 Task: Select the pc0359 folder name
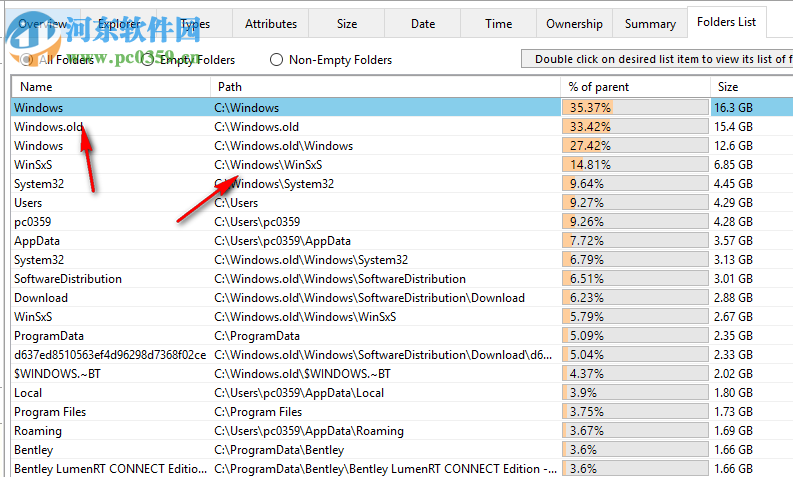click(x=32, y=222)
